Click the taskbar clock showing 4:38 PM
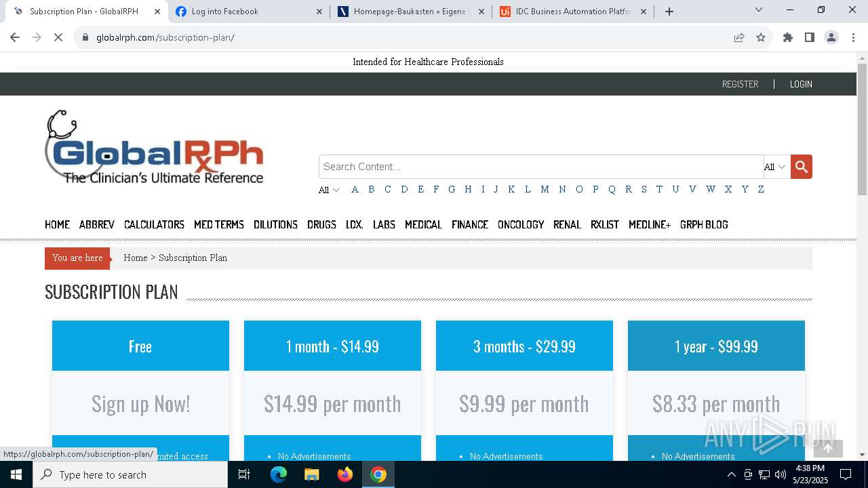868x488 pixels. pos(810,474)
